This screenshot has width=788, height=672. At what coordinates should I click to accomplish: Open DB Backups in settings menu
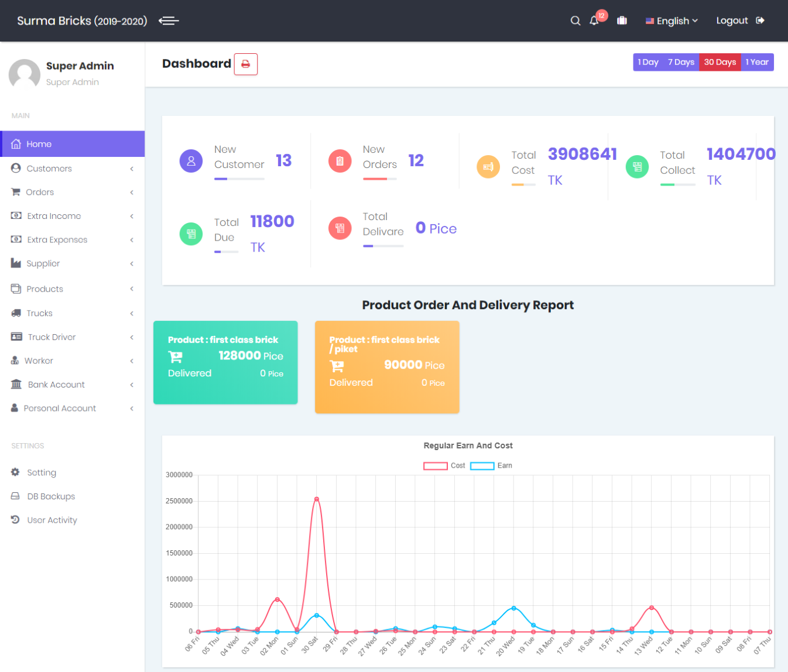pyautogui.click(x=51, y=496)
